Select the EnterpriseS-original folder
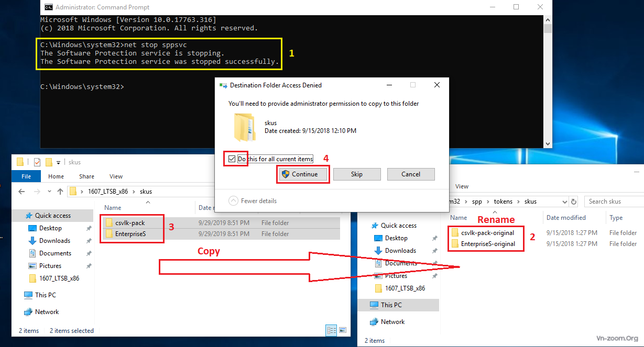 pos(488,244)
